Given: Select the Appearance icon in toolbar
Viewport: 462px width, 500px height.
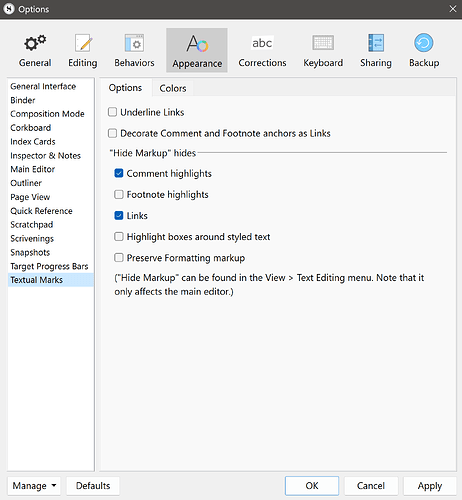Looking at the screenshot, I should (x=197, y=51).
